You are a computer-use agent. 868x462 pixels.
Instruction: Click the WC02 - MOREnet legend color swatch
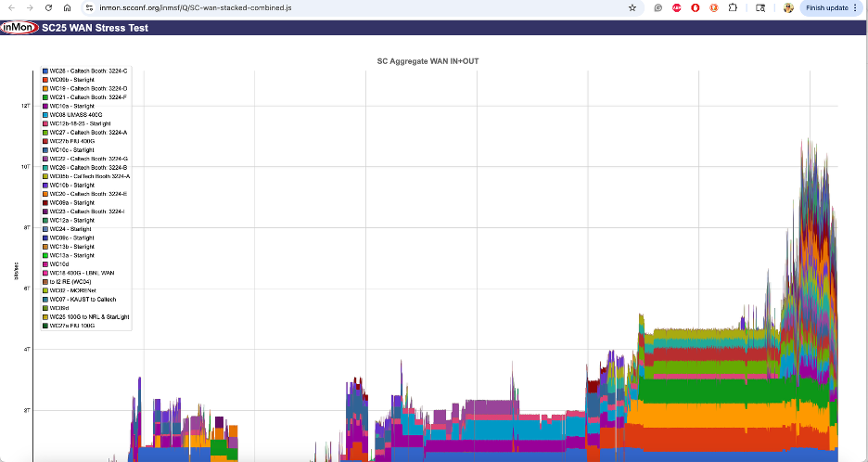45,290
